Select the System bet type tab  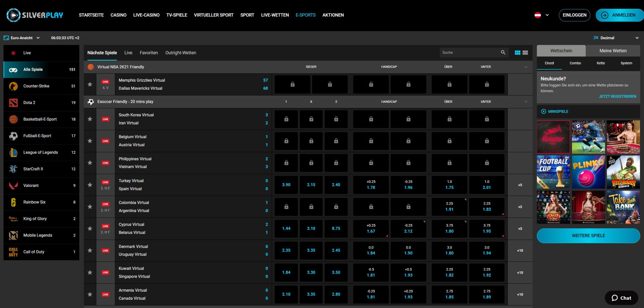626,63
